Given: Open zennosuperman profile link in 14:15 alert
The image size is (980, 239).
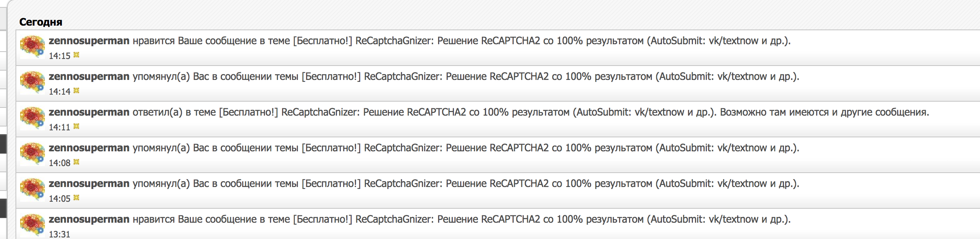Looking at the screenshot, I should [89, 41].
